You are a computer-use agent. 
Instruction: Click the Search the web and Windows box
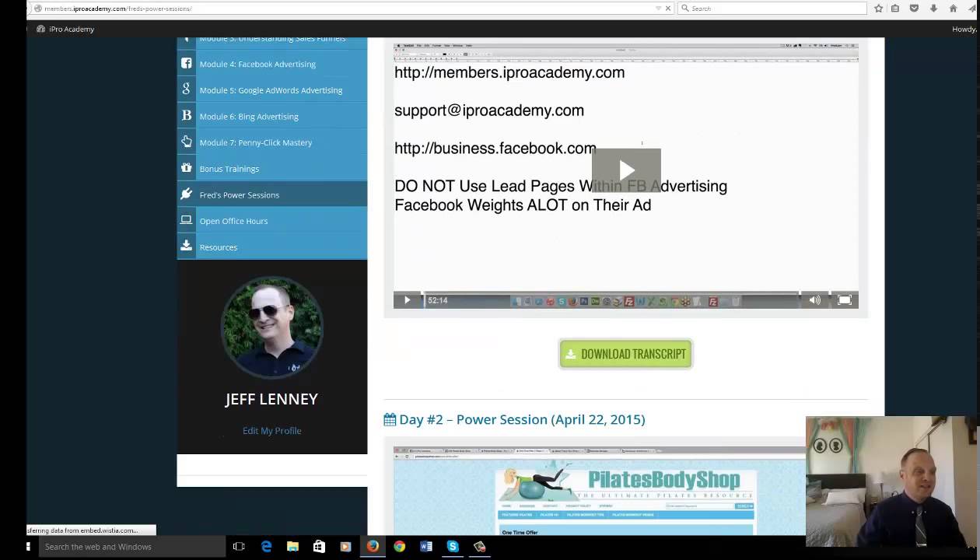coord(131,547)
